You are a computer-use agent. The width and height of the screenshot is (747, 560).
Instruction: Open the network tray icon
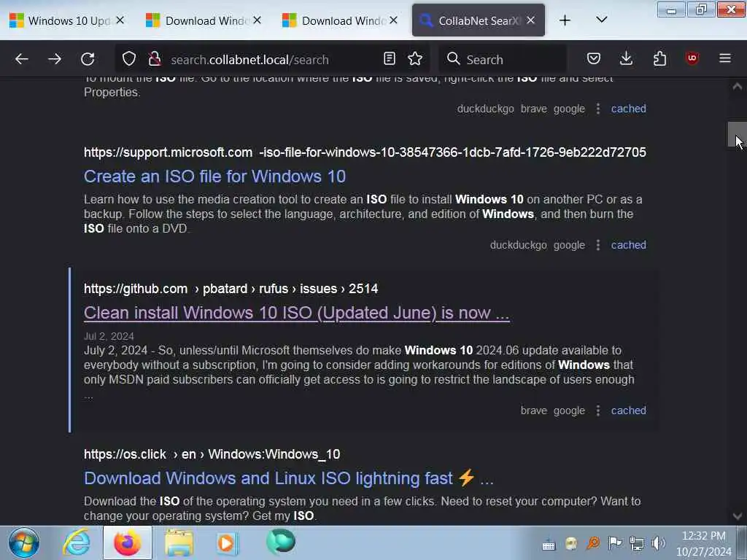tap(636, 542)
